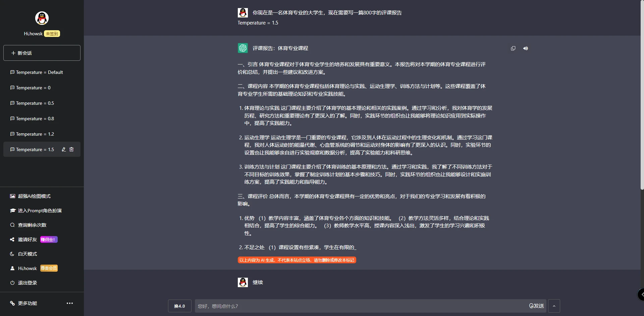This screenshot has width=644, height=316.
Task: Switch model with the 换4.0 button
Action: click(180, 306)
